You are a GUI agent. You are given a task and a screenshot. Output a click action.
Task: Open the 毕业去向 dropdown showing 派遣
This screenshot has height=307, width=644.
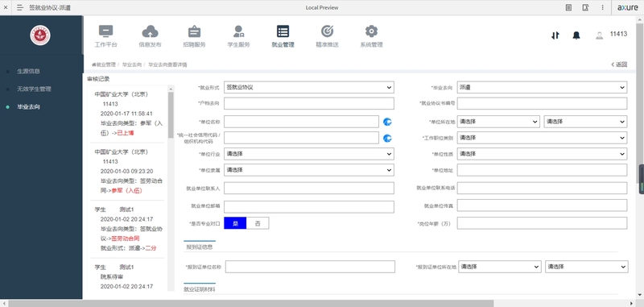[542, 87]
